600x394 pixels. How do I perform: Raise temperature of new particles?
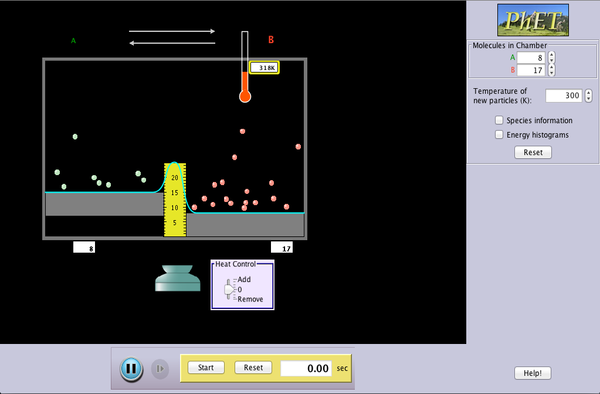[589, 93]
